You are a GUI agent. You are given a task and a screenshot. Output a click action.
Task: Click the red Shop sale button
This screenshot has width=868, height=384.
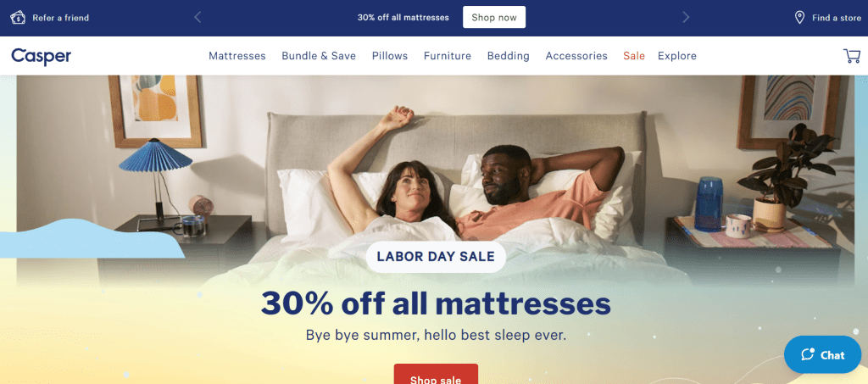click(x=436, y=374)
